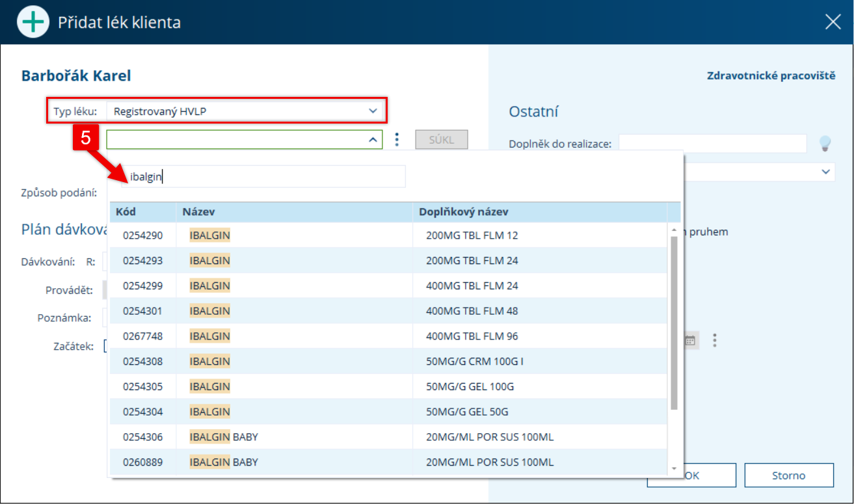The width and height of the screenshot is (854, 504).
Task: Select IBALGIN BABY code 0254306 row
Action: [388, 437]
